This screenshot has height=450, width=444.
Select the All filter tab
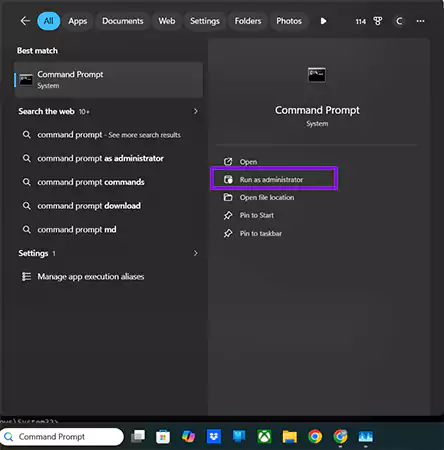coord(49,21)
